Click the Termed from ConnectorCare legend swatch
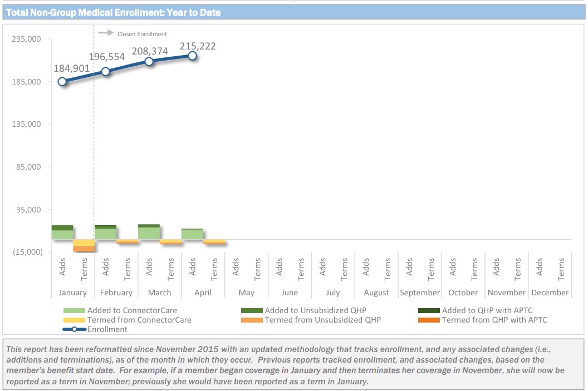 pos(75,320)
